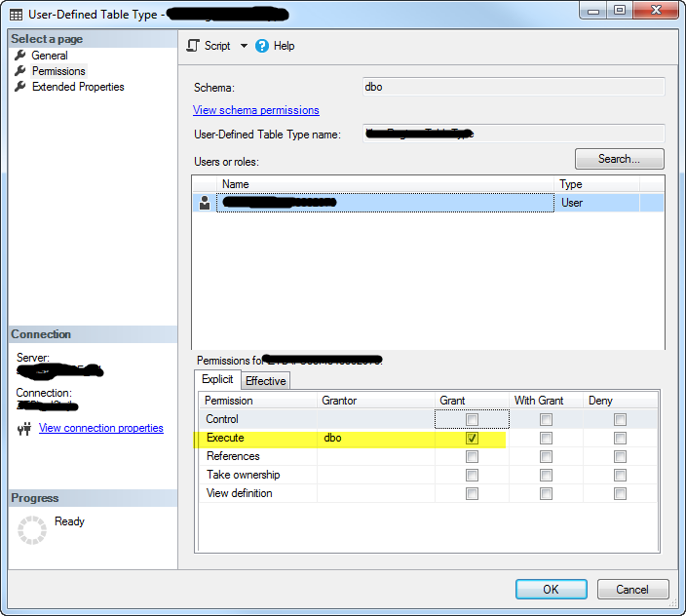Click the progress spinner icon
Image resolution: width=686 pixels, height=616 pixels.
click(32, 530)
